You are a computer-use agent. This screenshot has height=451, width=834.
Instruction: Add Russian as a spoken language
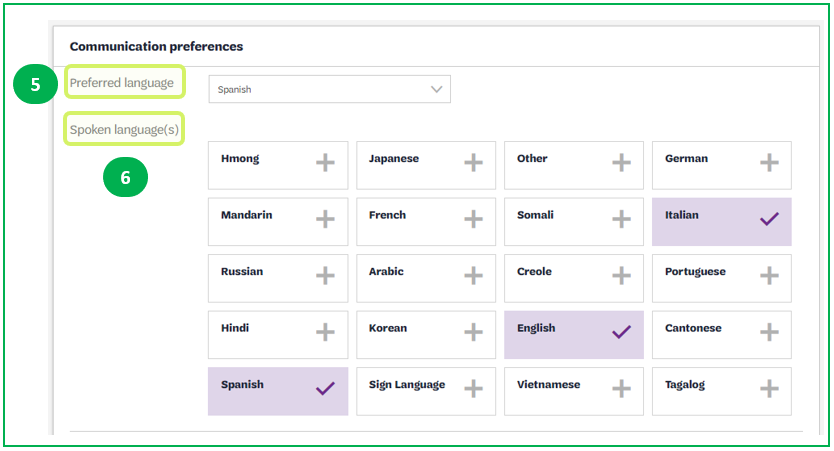click(x=278, y=278)
